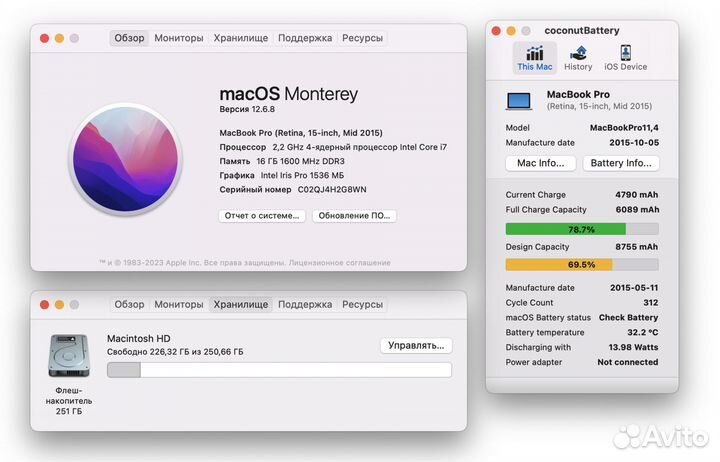Select Мониторы tab in the storage window

(x=179, y=304)
